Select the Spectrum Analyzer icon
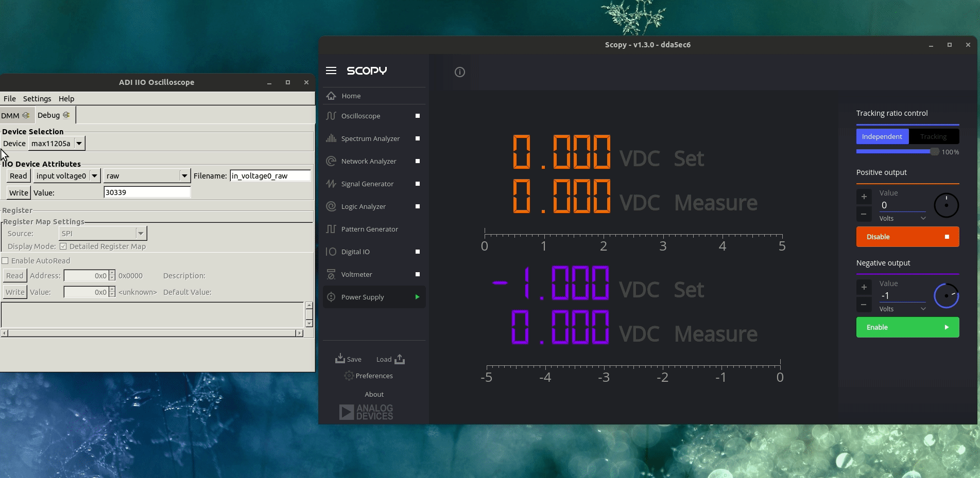 coord(331,138)
